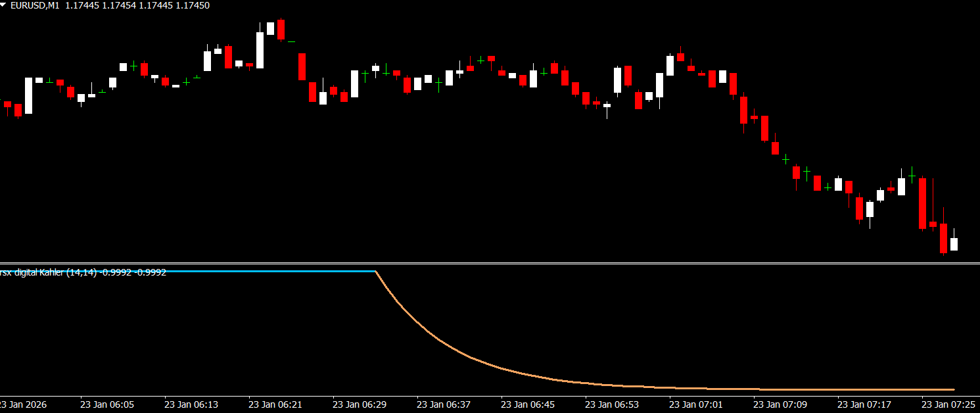This screenshot has height=413, width=980.
Task: Select the 23 Jan 06:53 time label
Action: 612,404
